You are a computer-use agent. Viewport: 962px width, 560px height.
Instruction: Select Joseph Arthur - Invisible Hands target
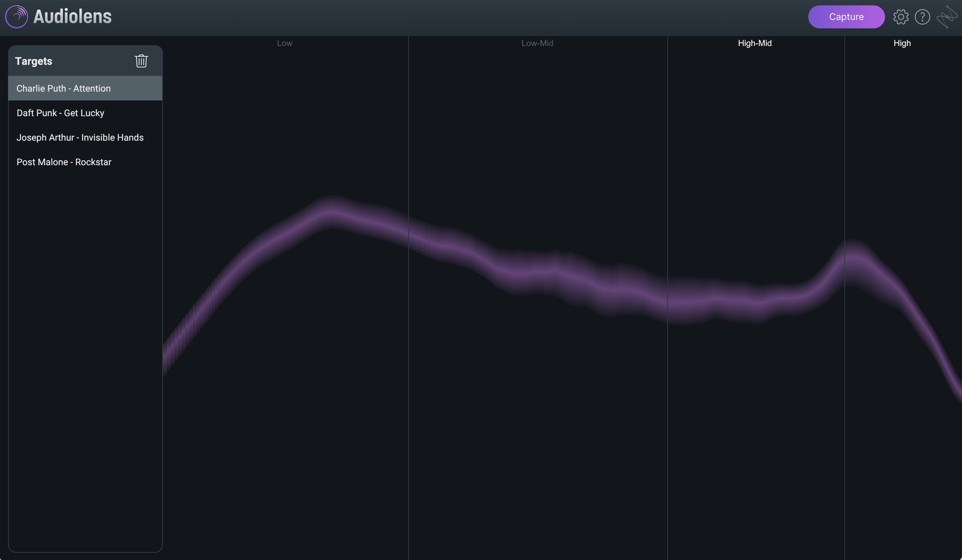[x=85, y=137]
